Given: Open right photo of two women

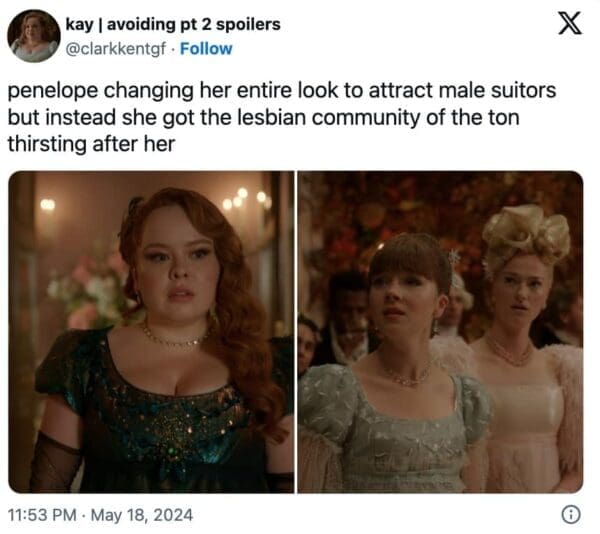Looking at the screenshot, I should pyautogui.click(x=440, y=332).
